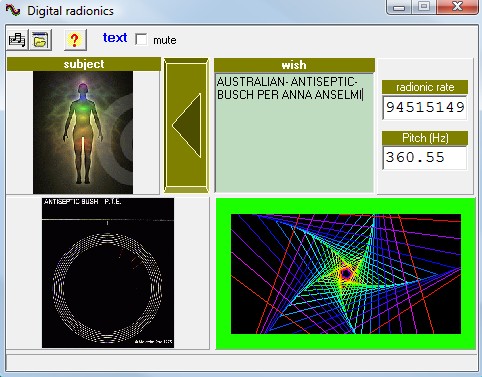This screenshot has height=377, width=482.
Task: Click the Digital radionics title bar icon
Action: pyautogui.click(x=13, y=10)
